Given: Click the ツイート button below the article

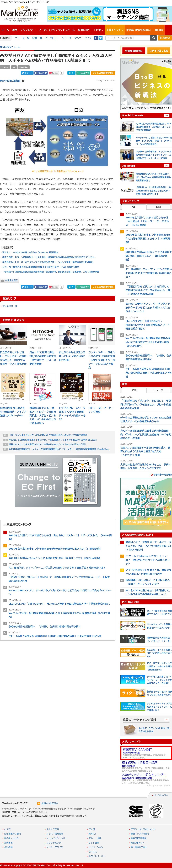Looking at the screenshot, I should 27,287.
